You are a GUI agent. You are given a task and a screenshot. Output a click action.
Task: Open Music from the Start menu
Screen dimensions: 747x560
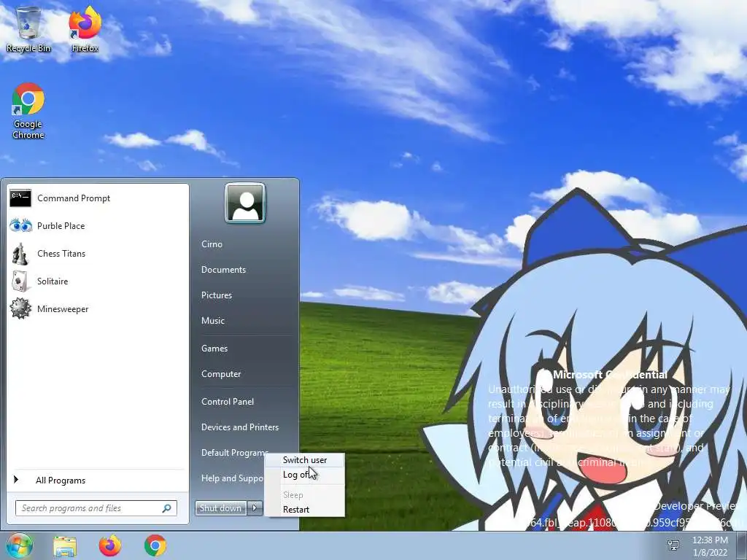[213, 321]
